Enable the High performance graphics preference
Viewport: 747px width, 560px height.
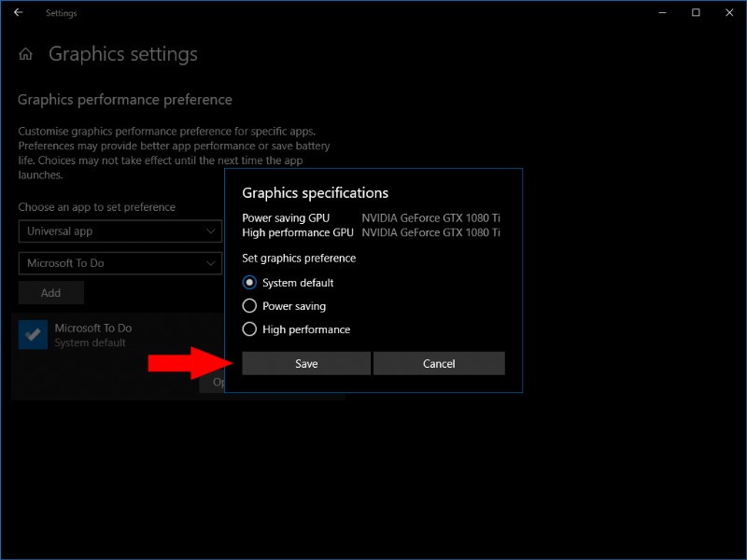click(247, 329)
